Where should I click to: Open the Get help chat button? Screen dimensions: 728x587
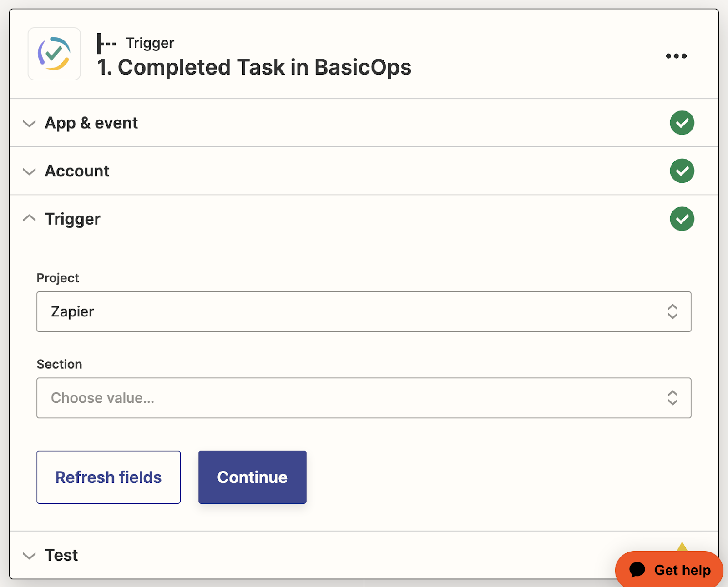pyautogui.click(x=669, y=569)
